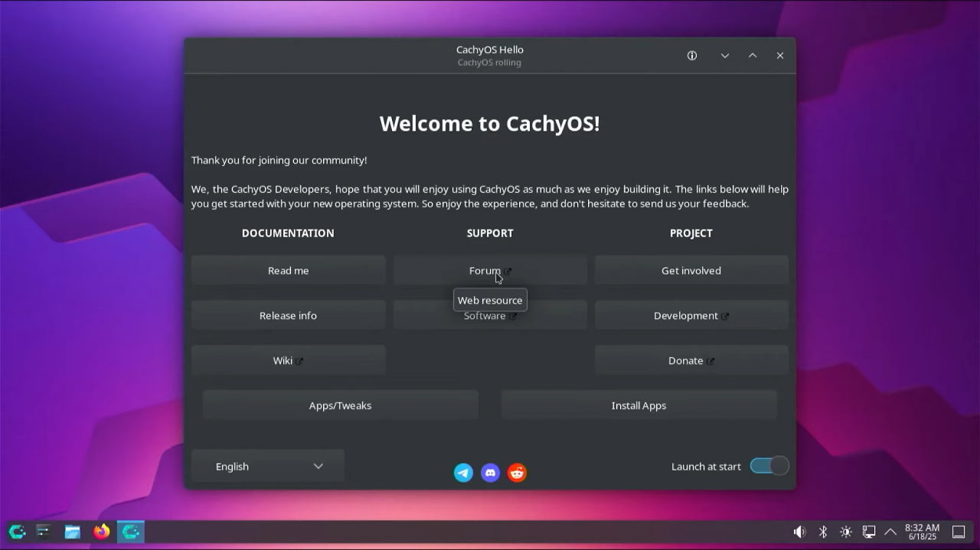Expand hidden system tray icons
Viewport: 980px width, 550px height.
(x=890, y=532)
